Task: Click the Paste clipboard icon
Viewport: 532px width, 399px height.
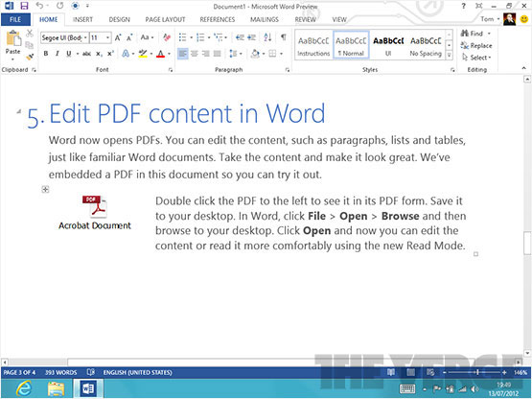Action: pyautogui.click(x=13, y=38)
